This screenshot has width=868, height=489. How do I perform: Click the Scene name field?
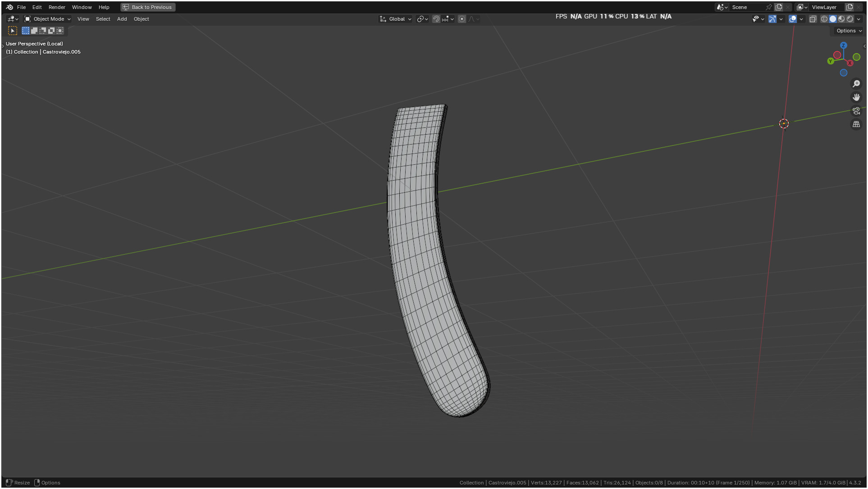click(747, 7)
